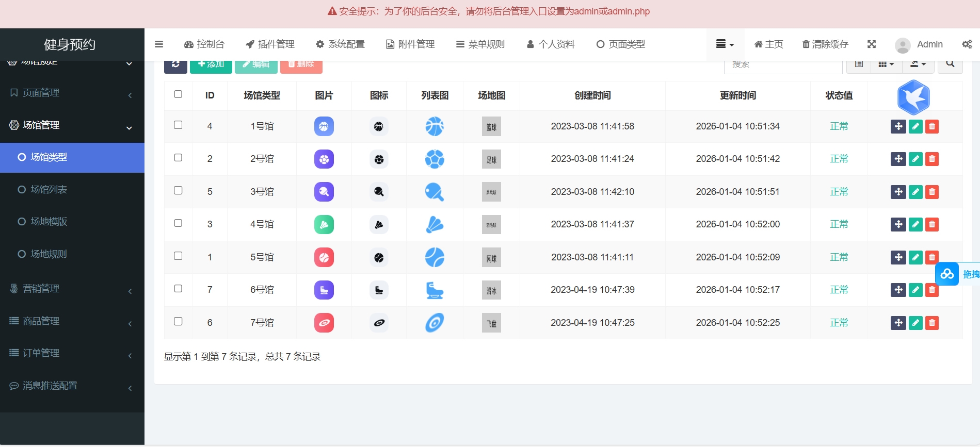Toggle the sidebar hamburger menu icon
Viewport: 980px width, 447px height.
click(x=159, y=44)
